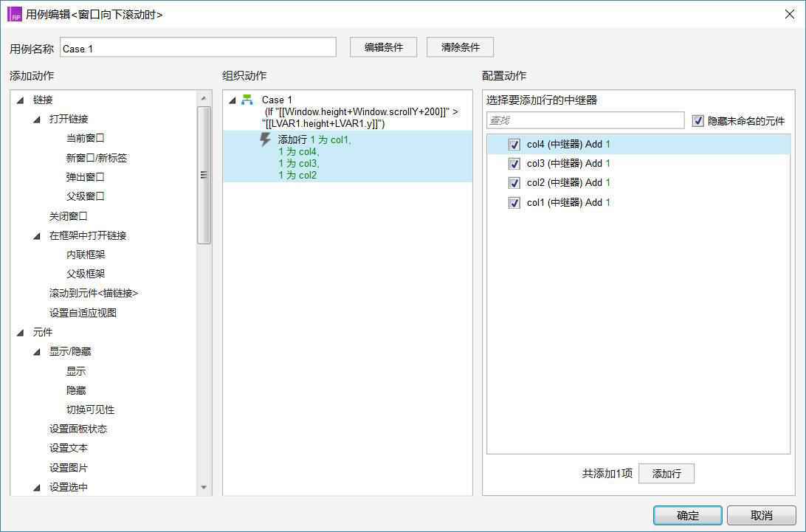Select the col4 (中继器) Add 1 row
Viewport: 806px width, 532px height.
click(x=638, y=145)
